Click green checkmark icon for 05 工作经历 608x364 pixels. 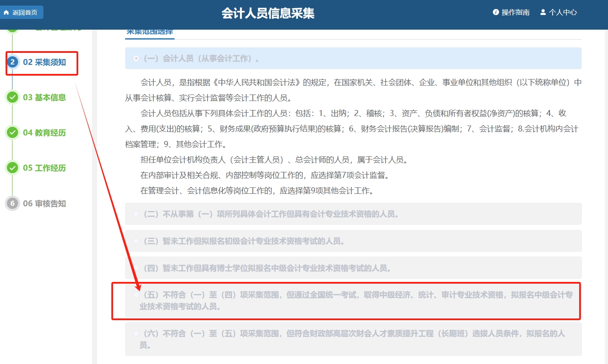[x=12, y=168]
